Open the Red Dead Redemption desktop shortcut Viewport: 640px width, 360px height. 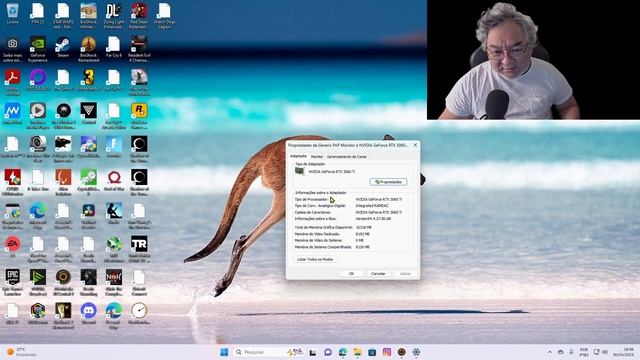[139, 16]
